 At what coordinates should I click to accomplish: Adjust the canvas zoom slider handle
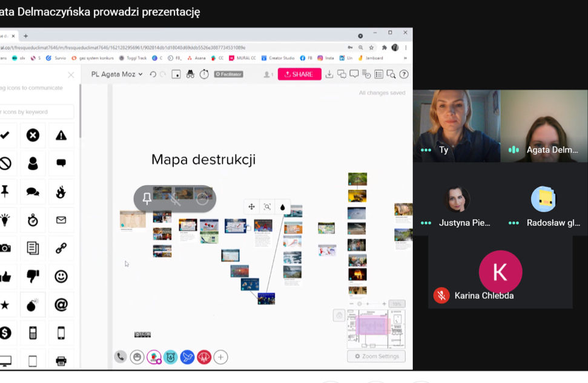click(x=360, y=304)
